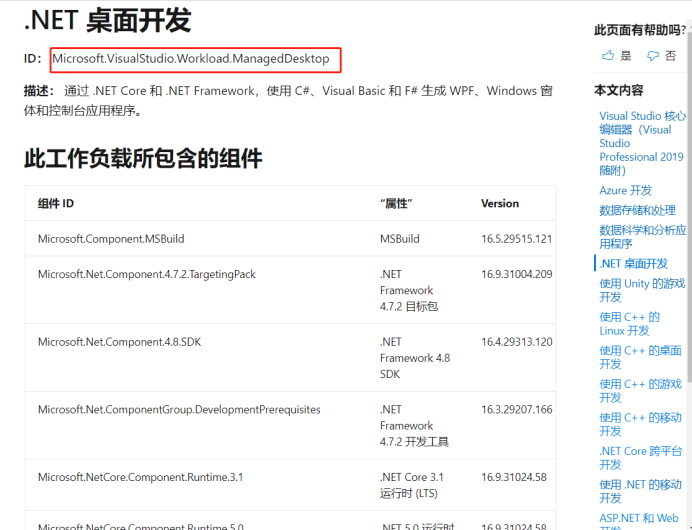Viewport: 692px width, 530px height.
Task: Open the 数据科学和分析应用程序 section link
Action: coord(643,237)
